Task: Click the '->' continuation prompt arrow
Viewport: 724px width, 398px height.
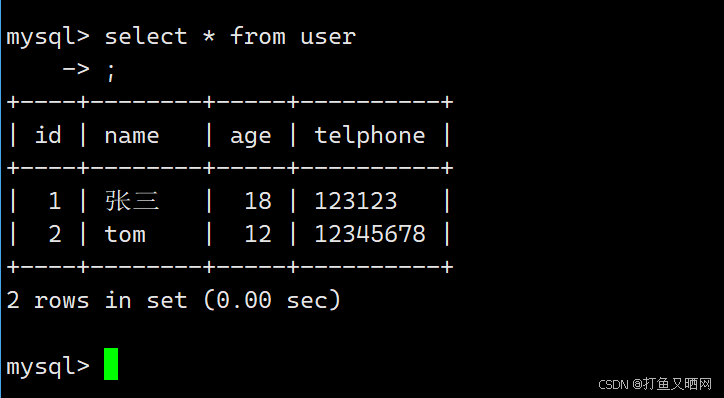Action: click(x=76, y=69)
